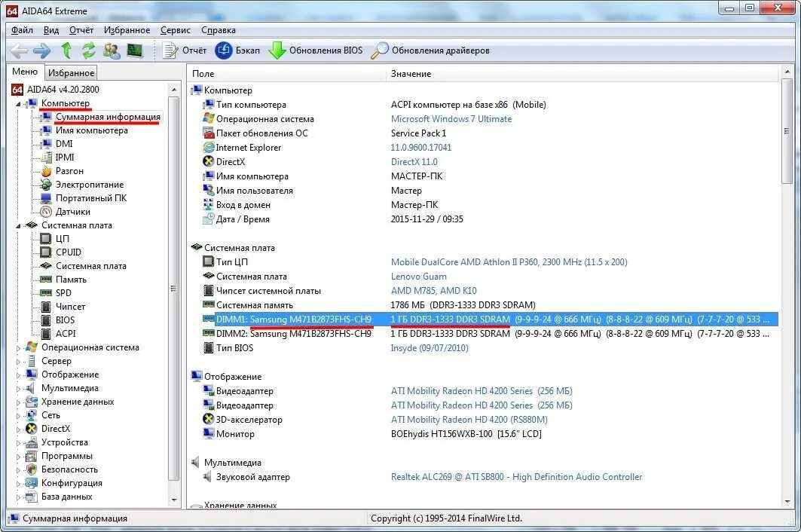The width and height of the screenshot is (801, 532).
Task: Open the Устройства tree item
Action: click(x=64, y=442)
